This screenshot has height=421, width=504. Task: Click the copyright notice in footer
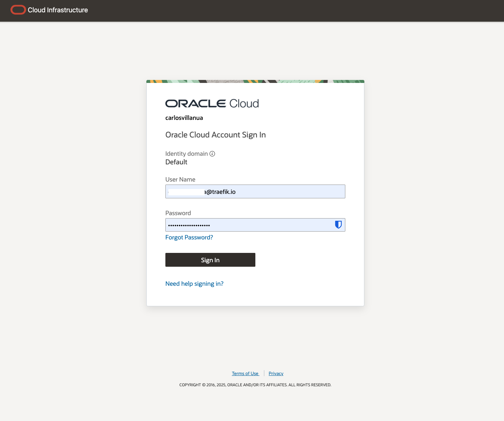(255, 385)
